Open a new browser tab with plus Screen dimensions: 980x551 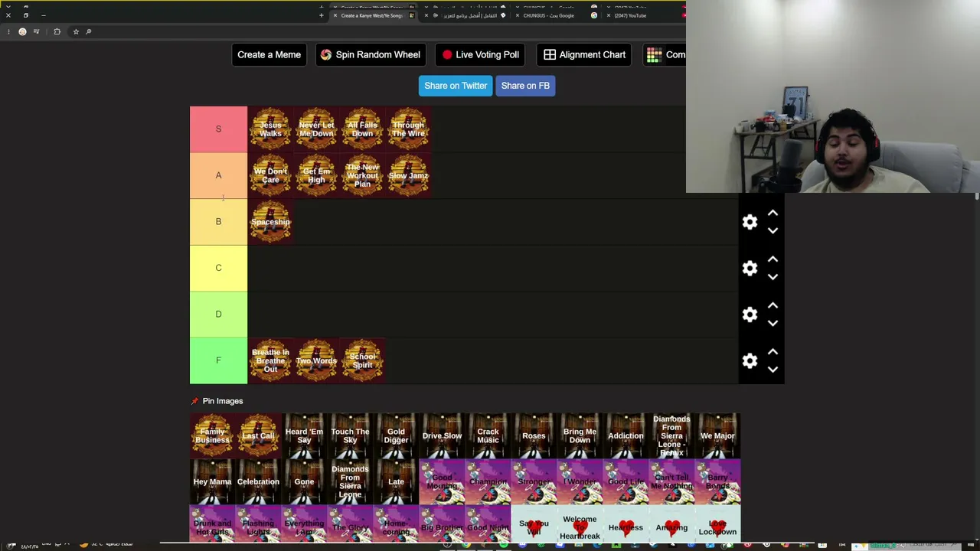pyautogui.click(x=322, y=15)
